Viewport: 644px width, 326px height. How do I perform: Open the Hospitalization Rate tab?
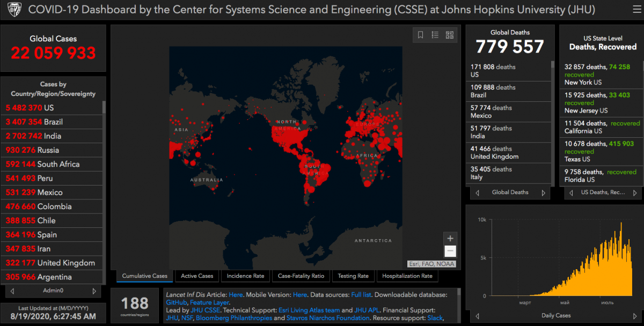pyautogui.click(x=407, y=276)
